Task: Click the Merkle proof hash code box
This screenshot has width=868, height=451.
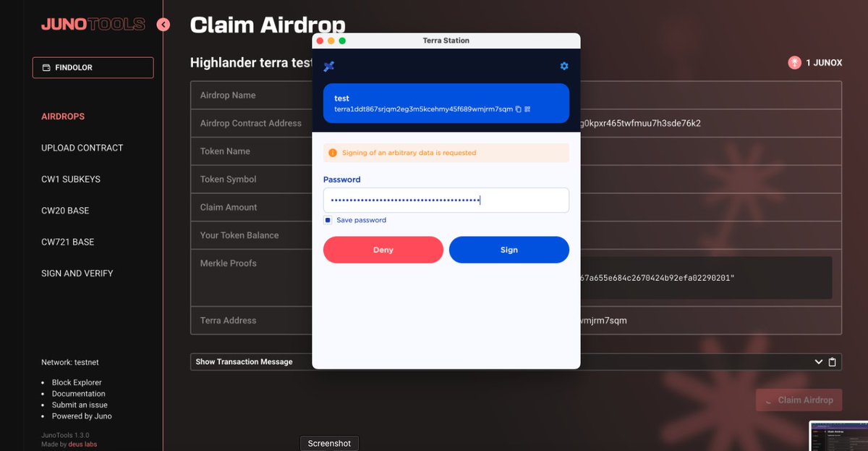Action: pos(706,278)
